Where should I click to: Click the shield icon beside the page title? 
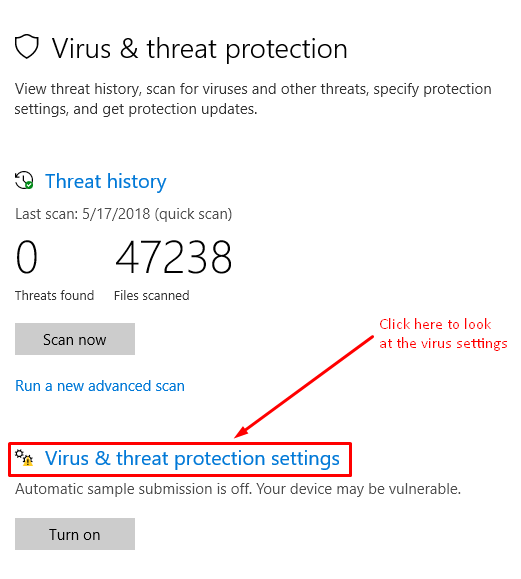point(27,47)
